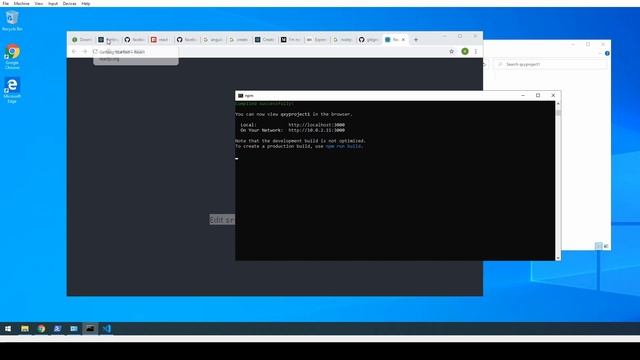Open the File menu in VirtualBox menu bar

coord(6,3)
